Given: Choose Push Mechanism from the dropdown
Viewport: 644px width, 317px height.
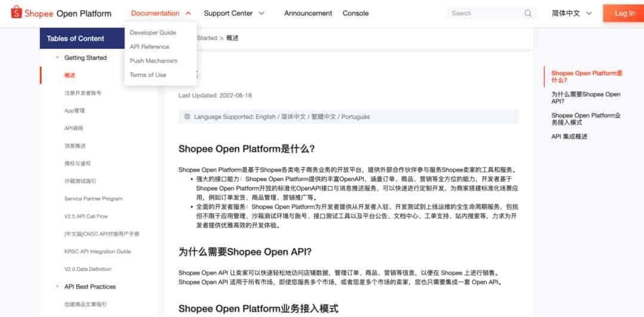Looking at the screenshot, I should (154, 60).
